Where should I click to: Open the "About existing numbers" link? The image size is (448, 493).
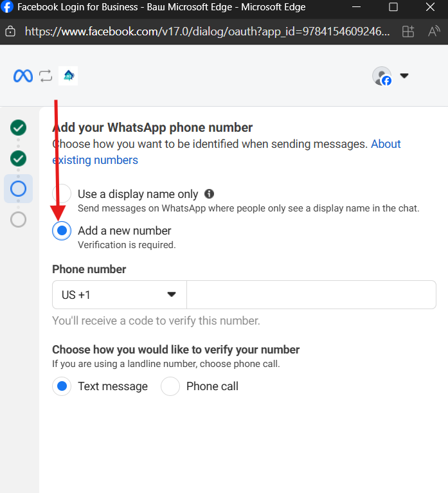coord(386,144)
